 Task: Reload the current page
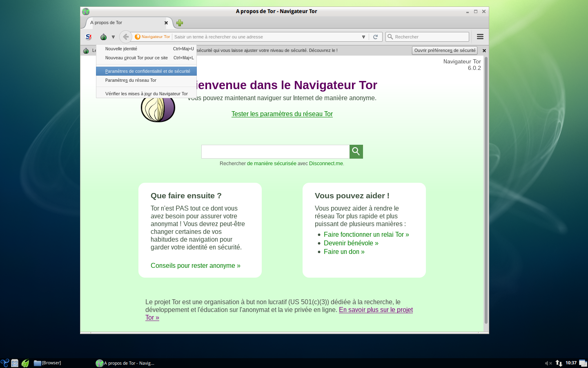(376, 37)
